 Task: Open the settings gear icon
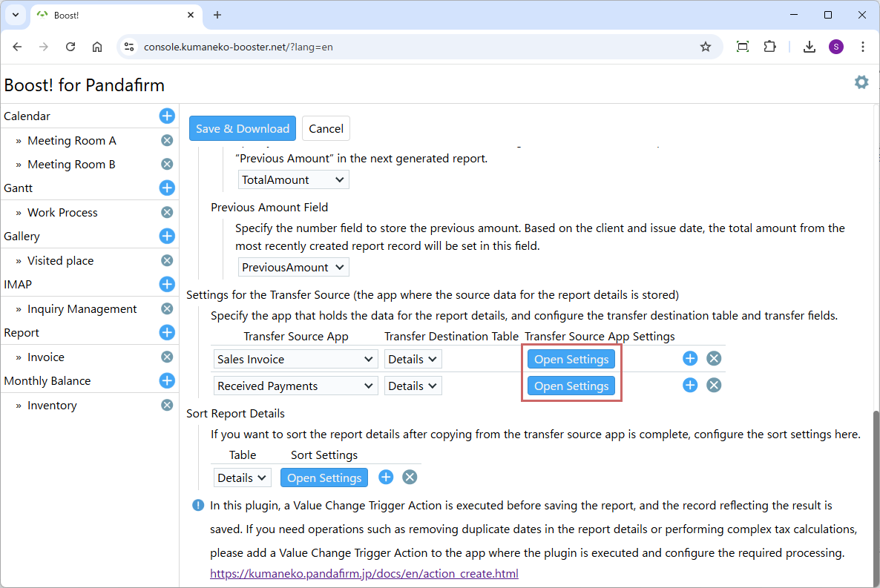tap(861, 82)
